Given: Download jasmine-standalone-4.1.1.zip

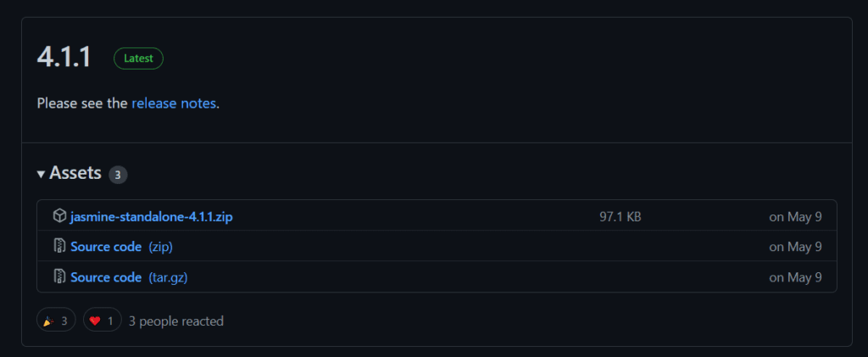Looking at the screenshot, I should pyautogui.click(x=151, y=216).
